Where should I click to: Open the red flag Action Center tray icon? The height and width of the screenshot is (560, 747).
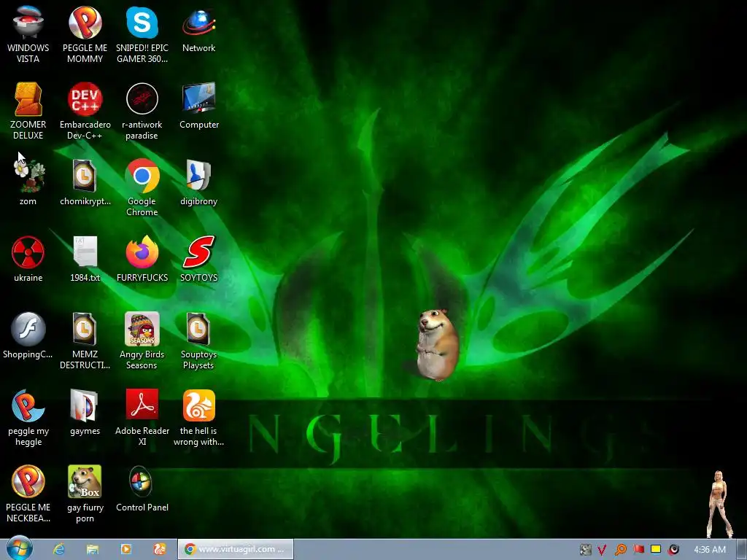point(638,550)
